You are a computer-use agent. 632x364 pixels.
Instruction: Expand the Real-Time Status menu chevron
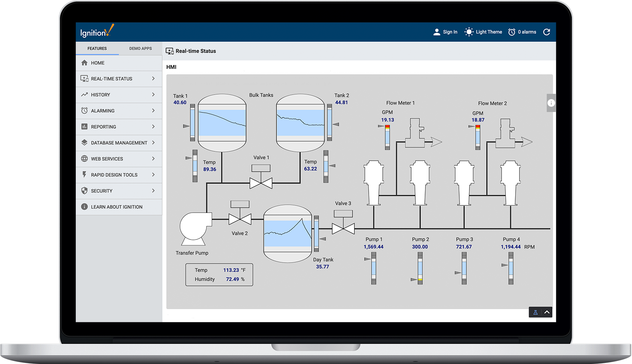coord(153,79)
